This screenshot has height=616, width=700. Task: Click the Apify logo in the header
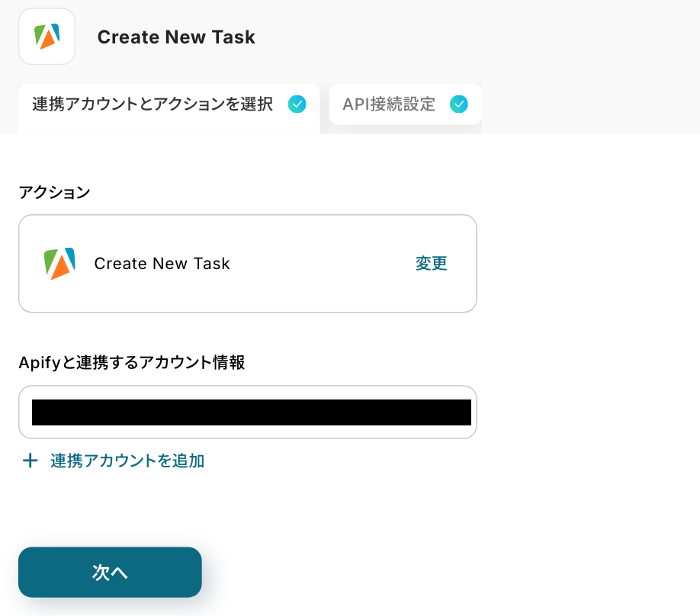47,36
